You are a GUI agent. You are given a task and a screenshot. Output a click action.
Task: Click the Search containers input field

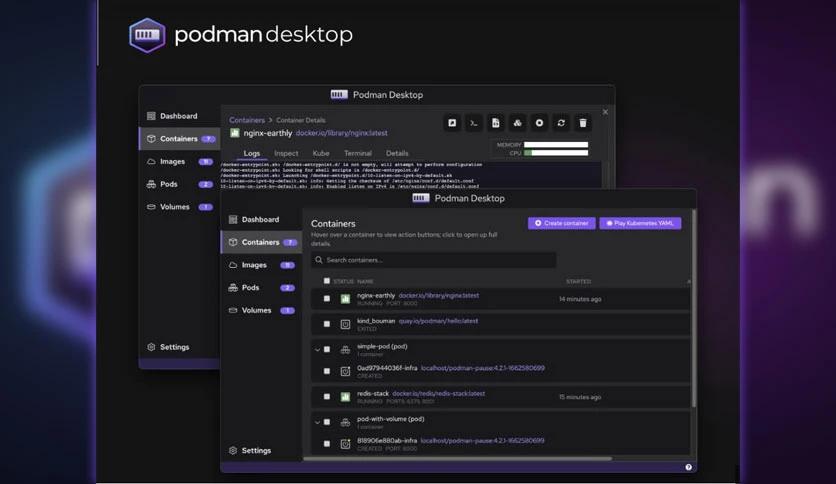click(x=433, y=260)
